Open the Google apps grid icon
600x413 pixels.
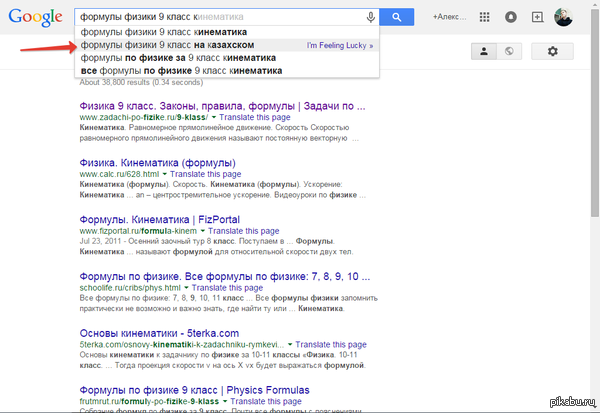coord(484,17)
